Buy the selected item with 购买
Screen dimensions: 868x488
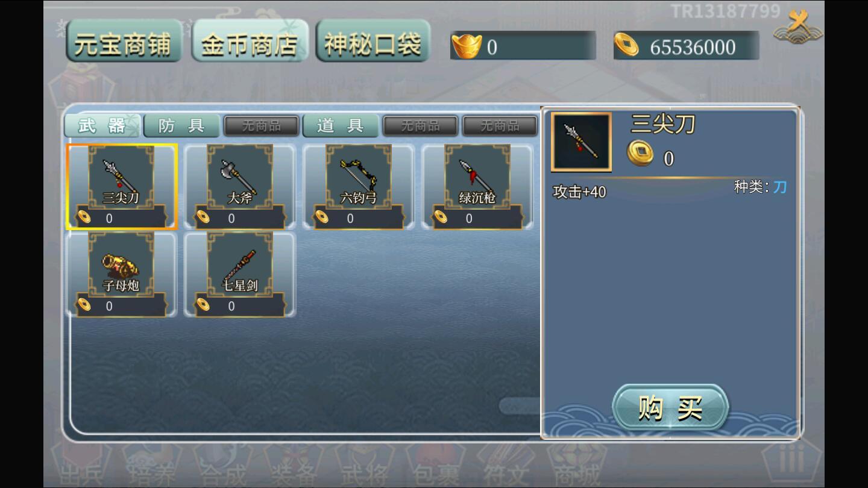(x=670, y=407)
